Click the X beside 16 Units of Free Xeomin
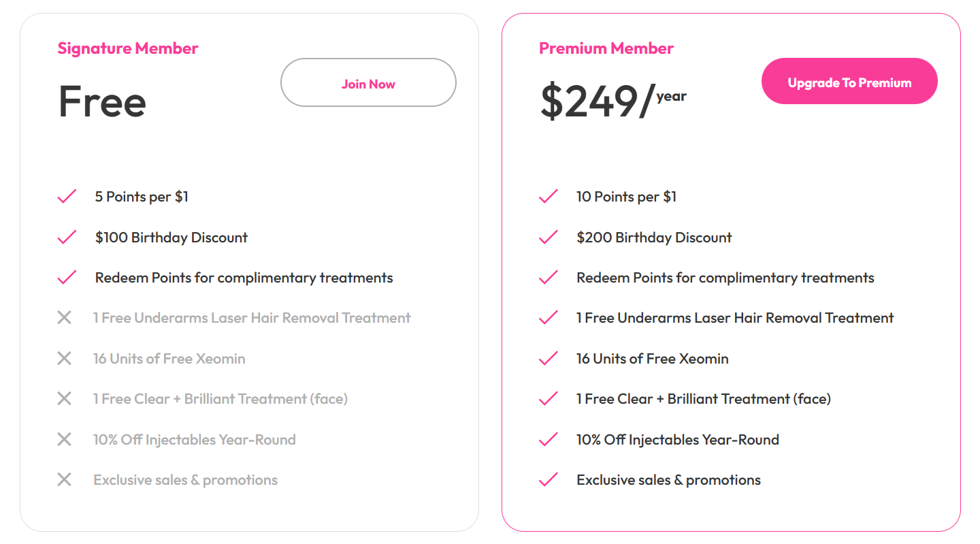The image size is (980, 544). point(65,358)
